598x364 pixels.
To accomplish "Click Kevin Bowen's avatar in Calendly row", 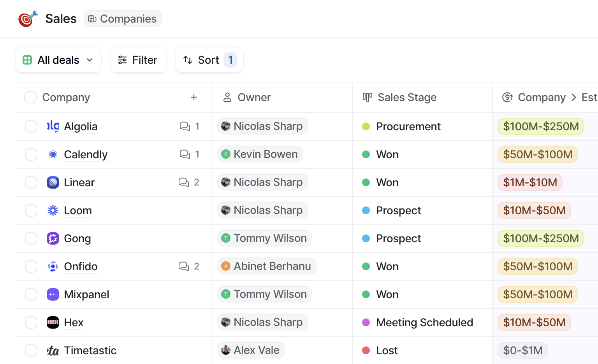I will point(226,154).
